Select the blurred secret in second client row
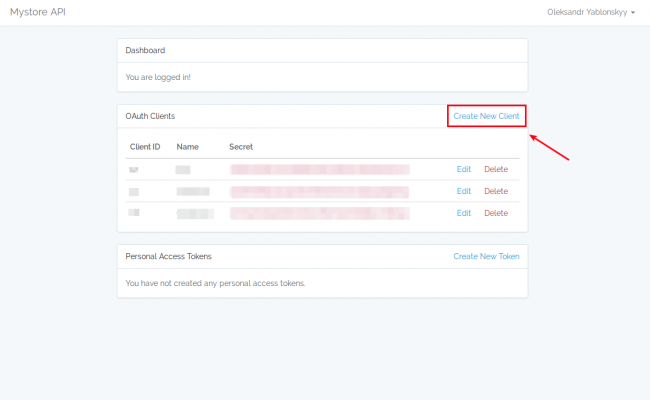650x400 pixels. (x=320, y=192)
